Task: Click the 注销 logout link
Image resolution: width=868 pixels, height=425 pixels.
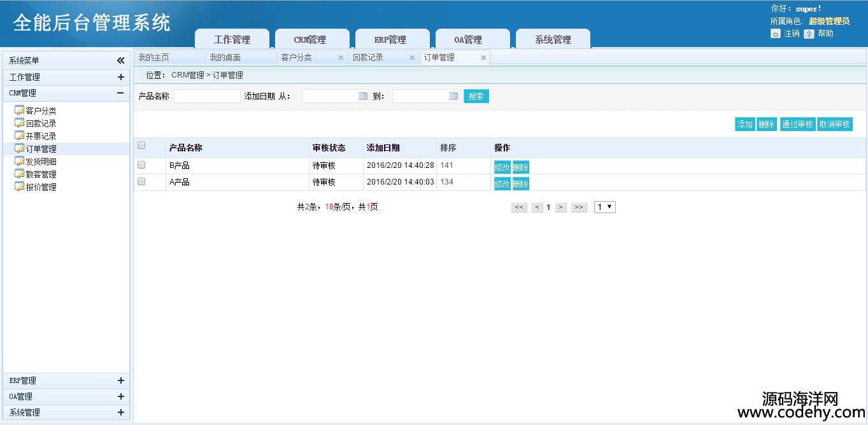Action: [x=792, y=34]
